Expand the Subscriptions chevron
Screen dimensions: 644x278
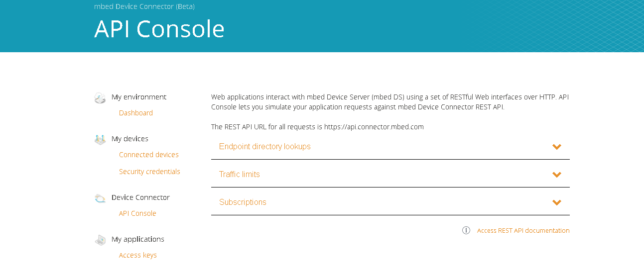(557, 202)
